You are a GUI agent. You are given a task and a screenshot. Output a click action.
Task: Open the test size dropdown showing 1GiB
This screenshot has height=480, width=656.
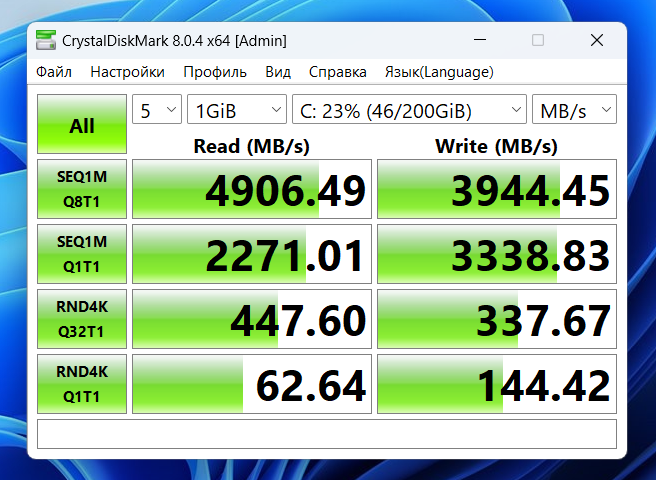237,109
